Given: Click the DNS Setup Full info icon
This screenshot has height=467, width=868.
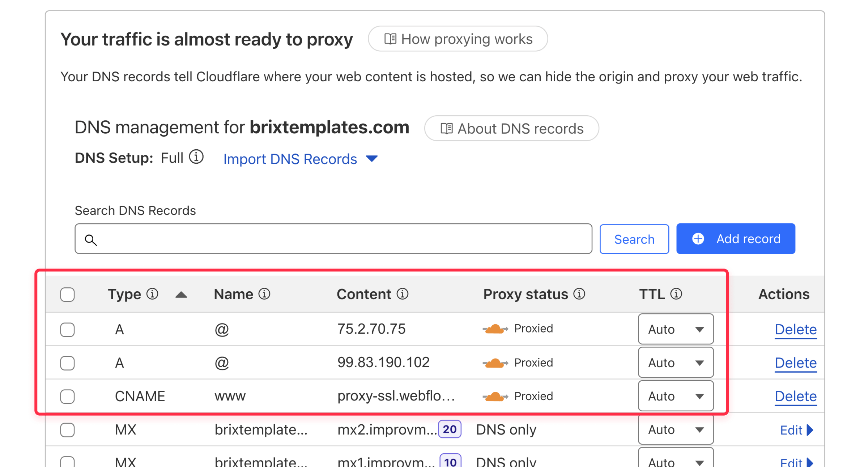Looking at the screenshot, I should coord(196,157).
